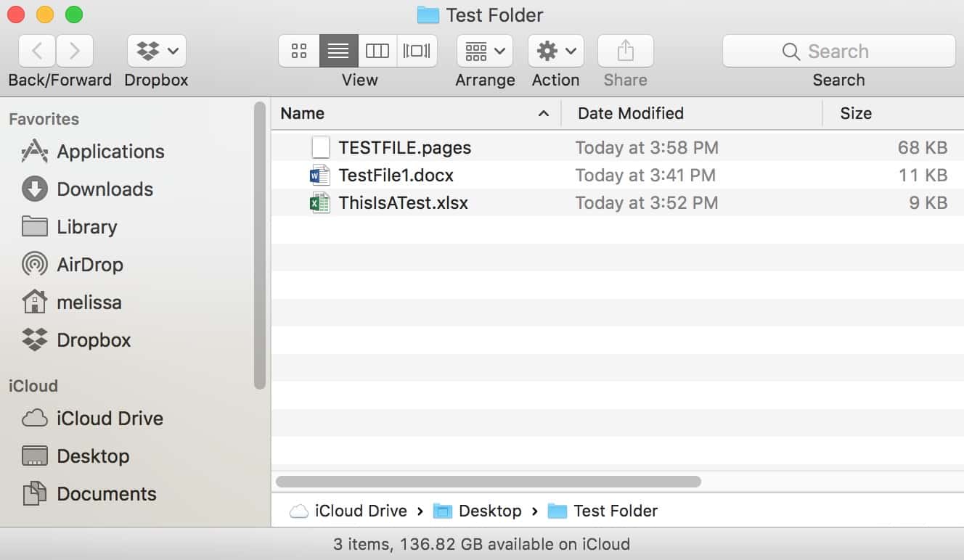The height and width of the screenshot is (560, 964).
Task: Open the Share menu icon
Action: [624, 50]
